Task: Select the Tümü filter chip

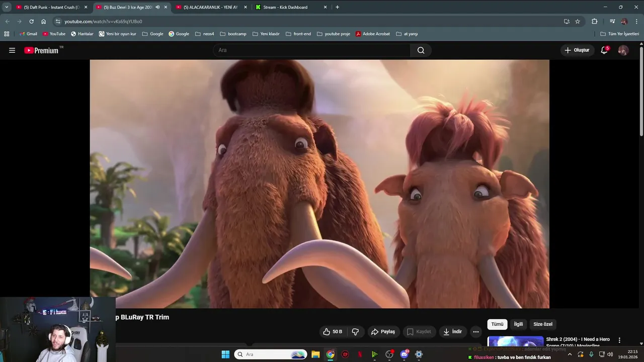Action: pyautogui.click(x=497, y=324)
